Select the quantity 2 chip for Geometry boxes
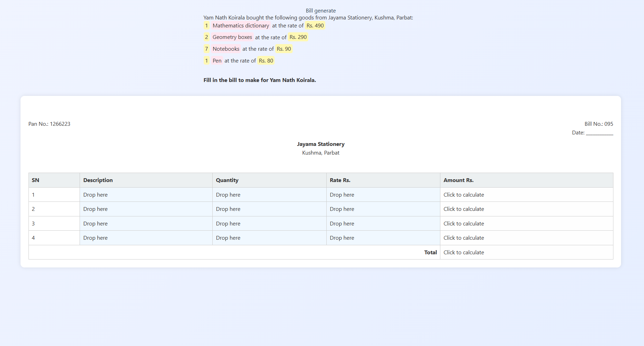644x346 pixels. 206,37
